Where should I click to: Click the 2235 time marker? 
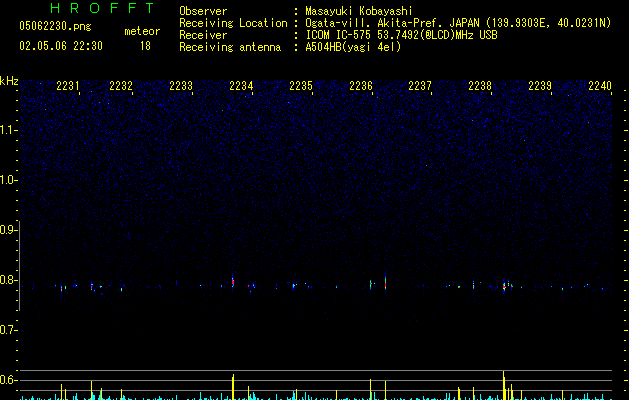tap(301, 86)
